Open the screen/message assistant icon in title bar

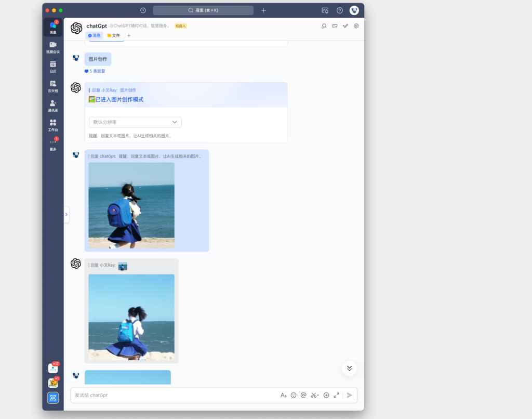tap(325, 10)
